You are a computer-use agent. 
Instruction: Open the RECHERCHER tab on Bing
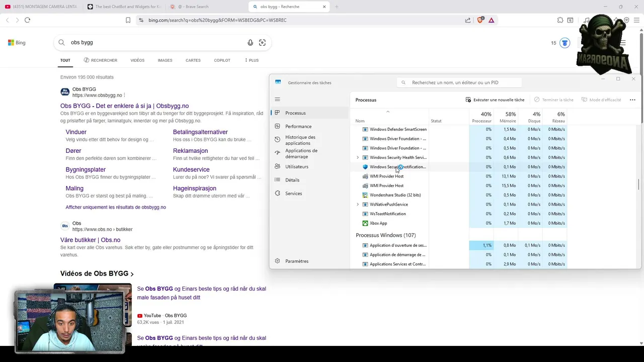click(x=101, y=60)
